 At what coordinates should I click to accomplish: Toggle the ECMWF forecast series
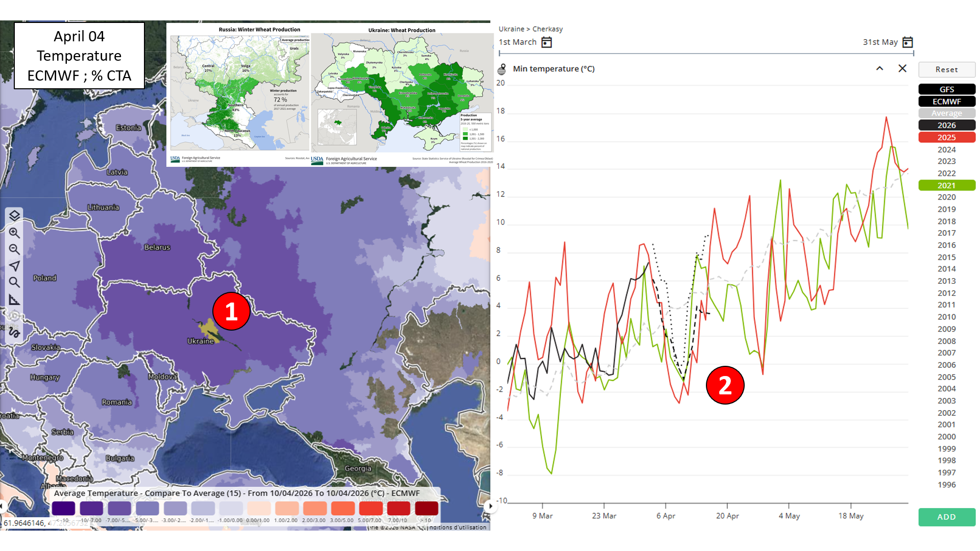click(946, 102)
